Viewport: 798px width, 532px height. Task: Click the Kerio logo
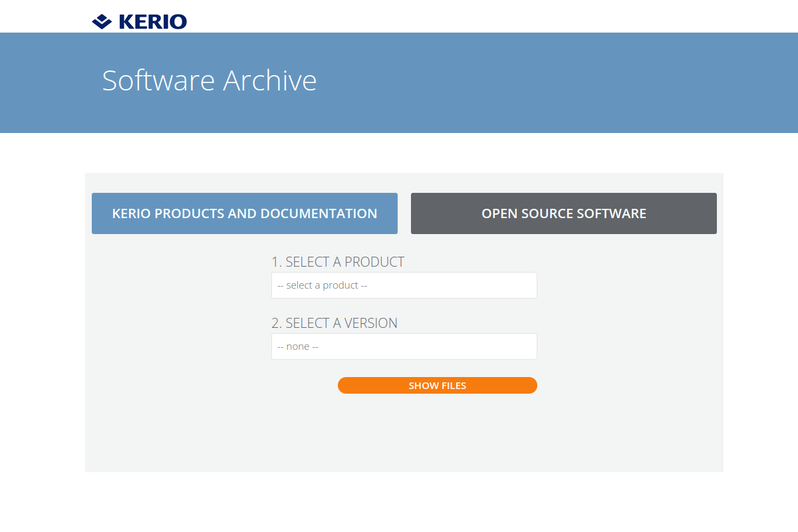pyautogui.click(x=139, y=21)
